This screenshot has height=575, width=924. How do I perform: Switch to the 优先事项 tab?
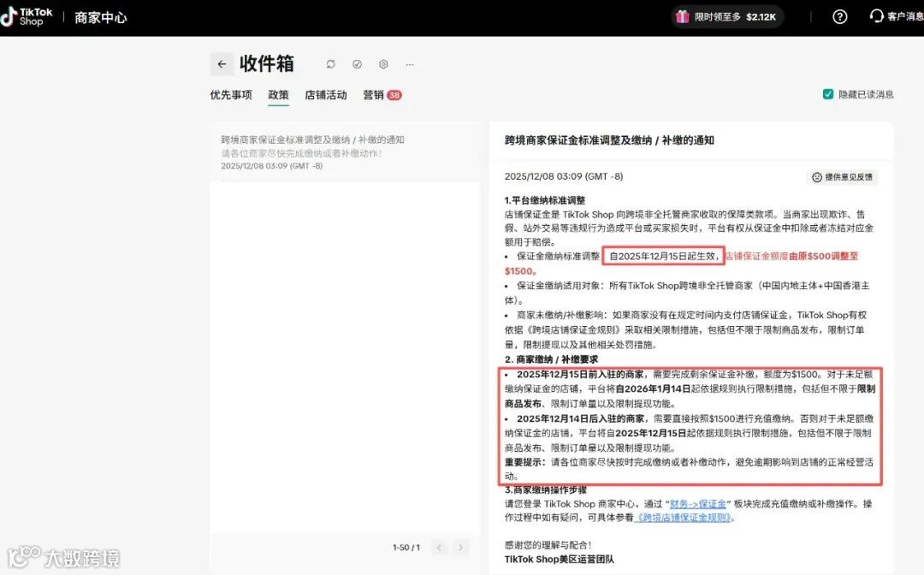tap(231, 95)
